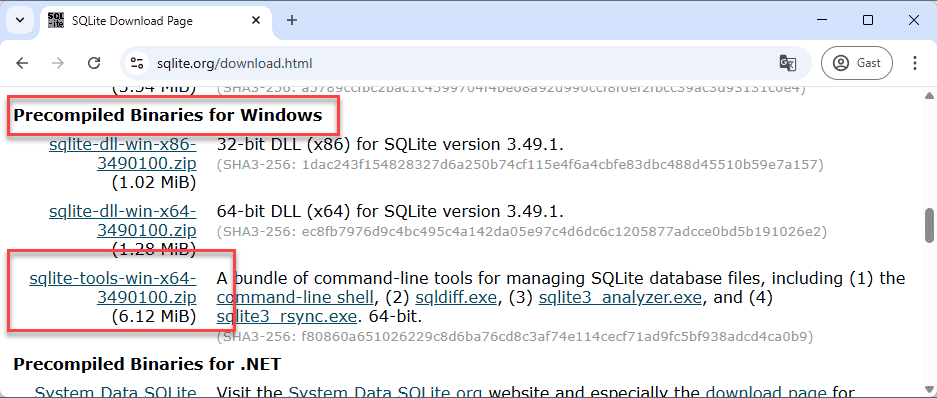Click the 'Precompiled Binaries for .NET' heading

147,364
